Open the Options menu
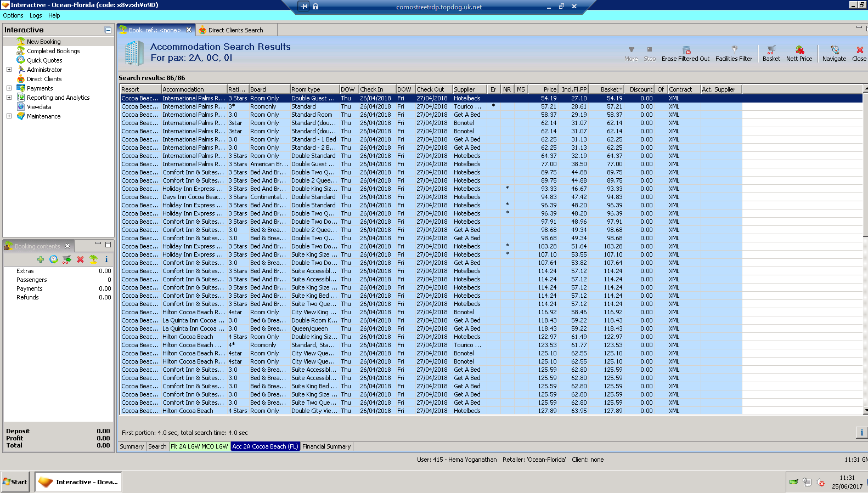Image resolution: width=868 pixels, height=493 pixels. 13,15
